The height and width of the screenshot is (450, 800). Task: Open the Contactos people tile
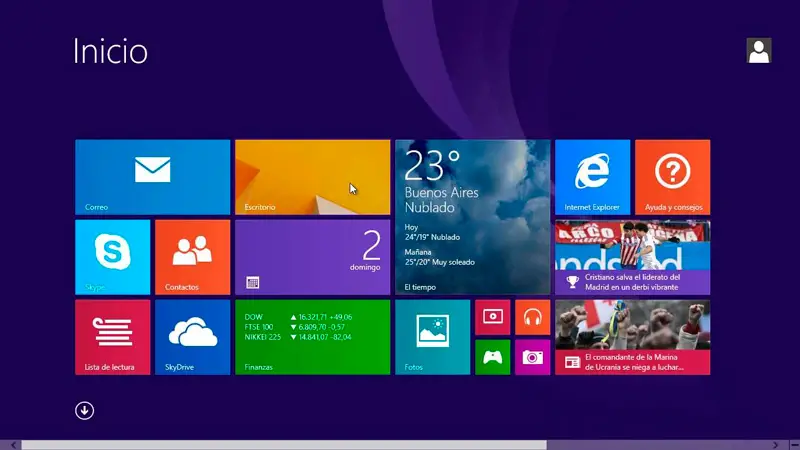click(192, 257)
